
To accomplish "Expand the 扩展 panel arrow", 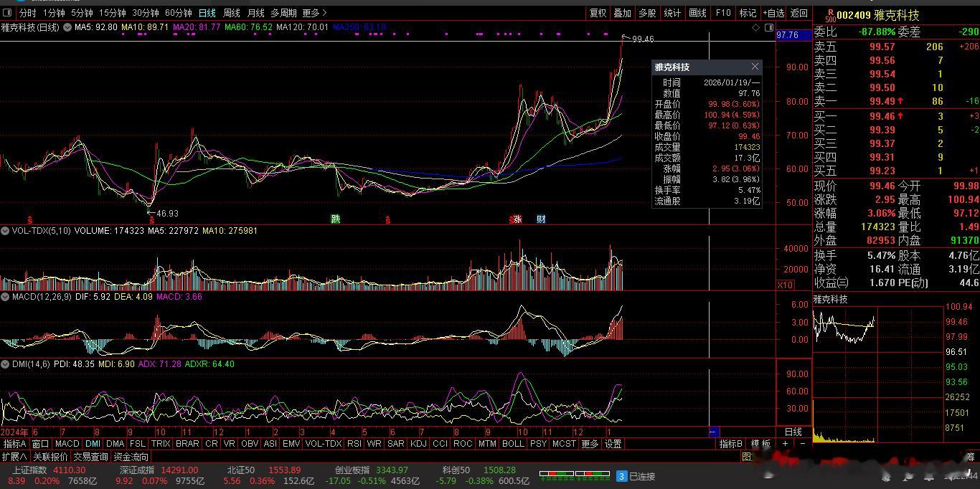I will click(x=14, y=457).
